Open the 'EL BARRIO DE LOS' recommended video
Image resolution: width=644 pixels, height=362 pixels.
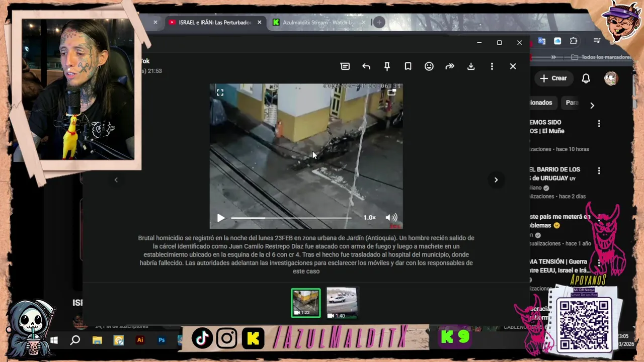point(554,174)
